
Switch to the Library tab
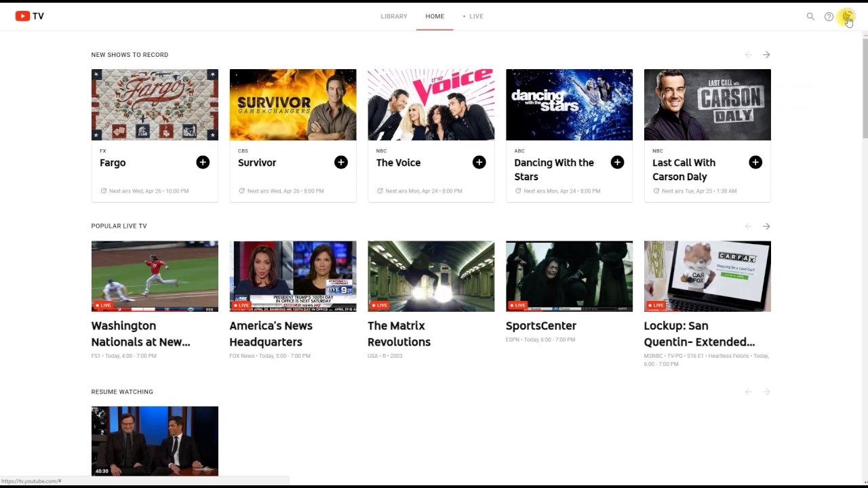pos(394,16)
